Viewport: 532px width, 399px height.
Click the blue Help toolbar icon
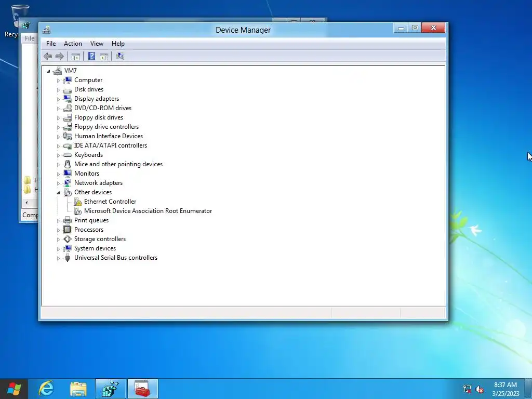[91, 56]
